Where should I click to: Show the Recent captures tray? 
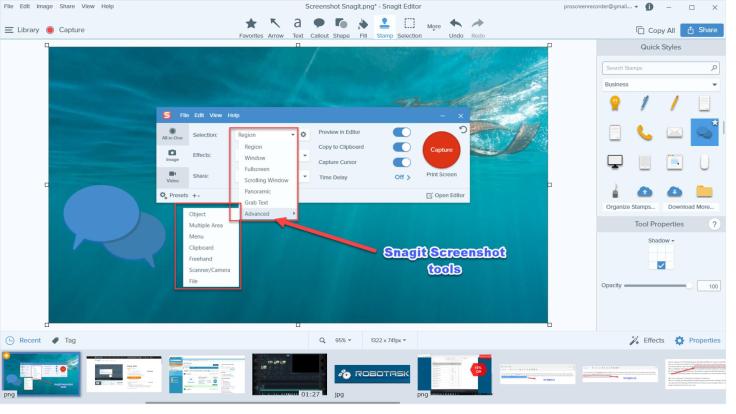tap(23, 340)
